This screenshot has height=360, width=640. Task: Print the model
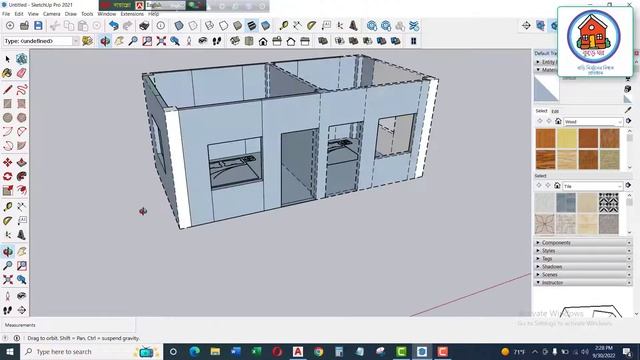pyautogui.click(x=144, y=26)
